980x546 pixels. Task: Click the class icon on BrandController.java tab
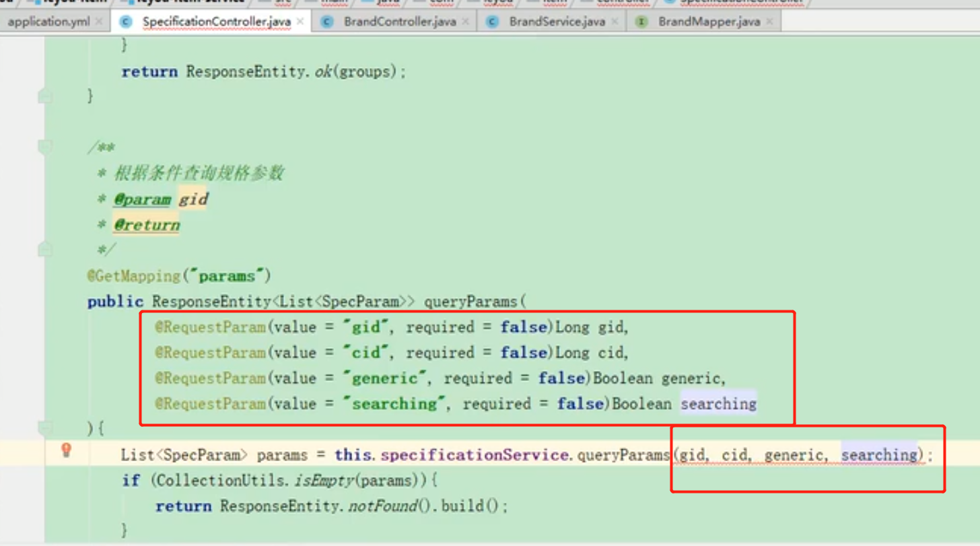pos(327,22)
